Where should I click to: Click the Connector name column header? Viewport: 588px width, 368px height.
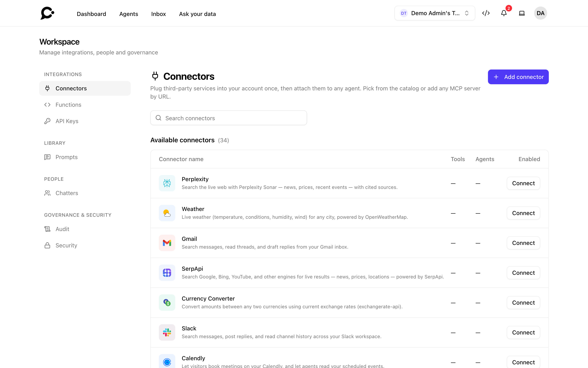pyautogui.click(x=181, y=159)
